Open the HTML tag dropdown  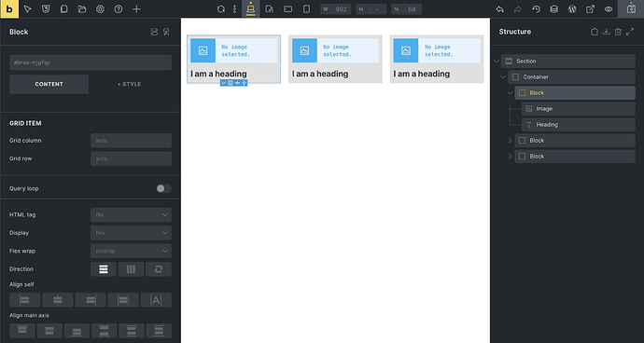[x=131, y=214]
